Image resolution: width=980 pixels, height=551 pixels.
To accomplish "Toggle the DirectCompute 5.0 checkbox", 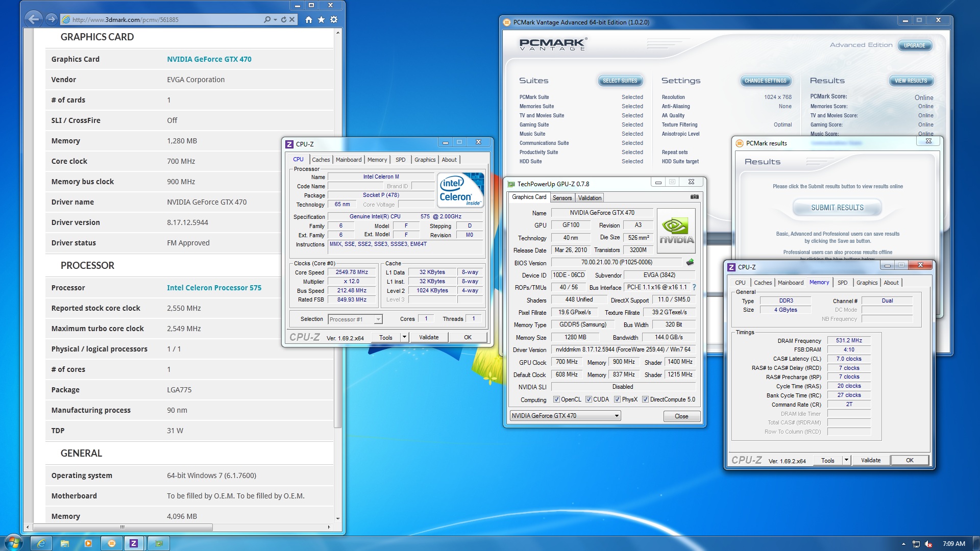I will pos(645,399).
